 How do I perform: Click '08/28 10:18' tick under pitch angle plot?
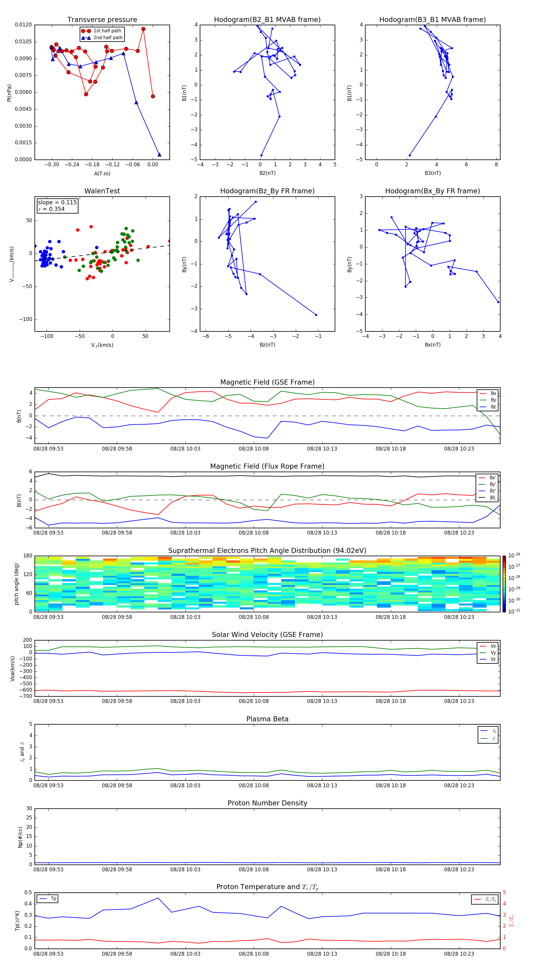click(x=391, y=617)
